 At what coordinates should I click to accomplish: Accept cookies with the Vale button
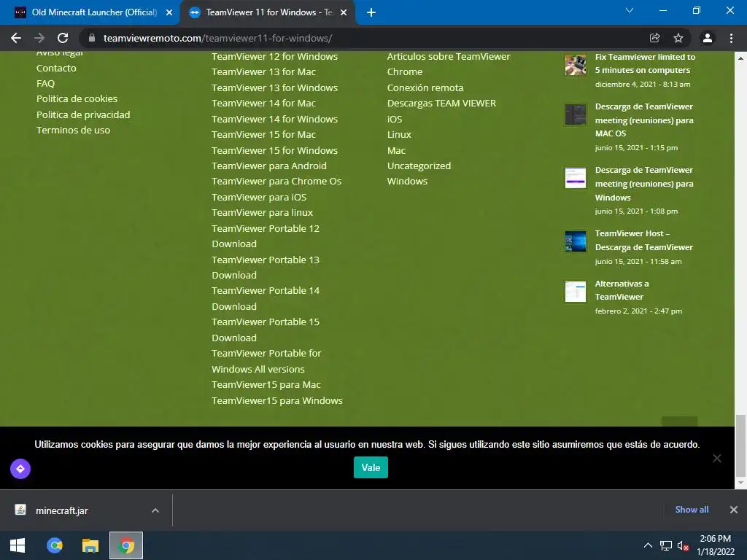[371, 467]
